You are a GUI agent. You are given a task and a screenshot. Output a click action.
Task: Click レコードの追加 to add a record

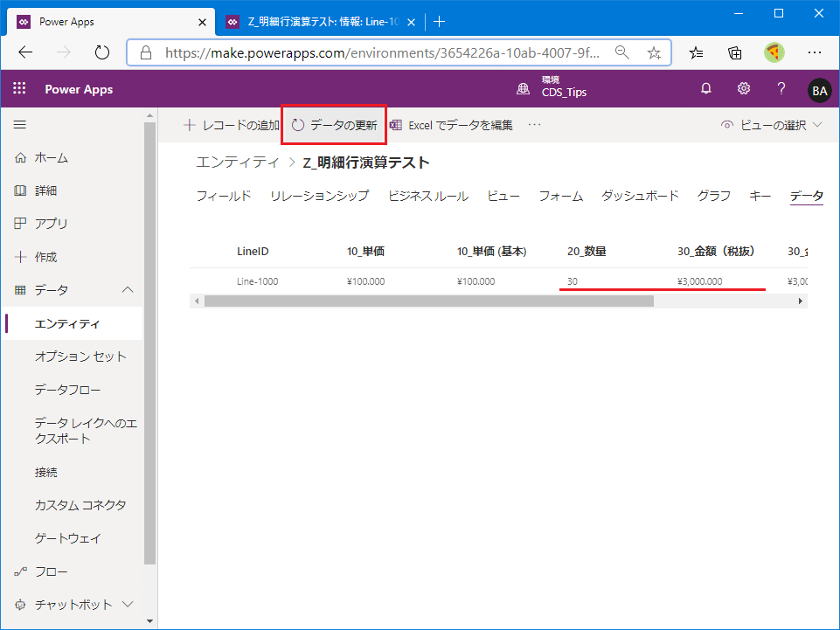pos(232,125)
